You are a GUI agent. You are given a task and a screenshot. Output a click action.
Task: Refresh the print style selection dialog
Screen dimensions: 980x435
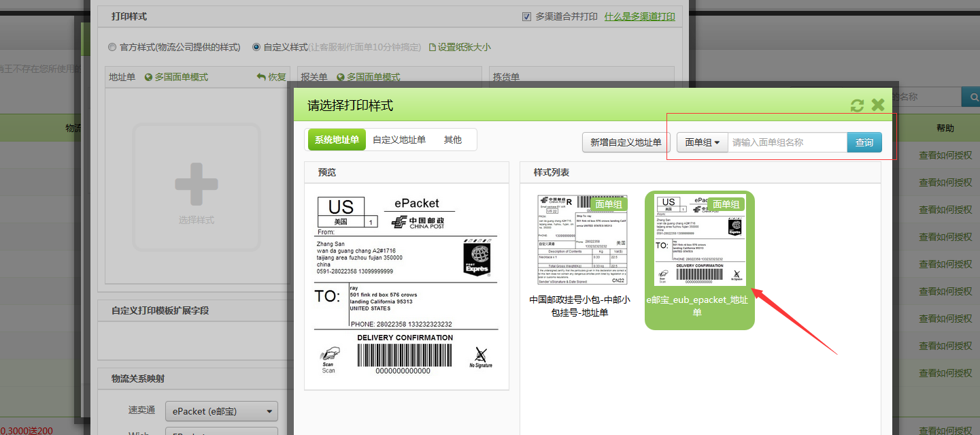(858, 105)
